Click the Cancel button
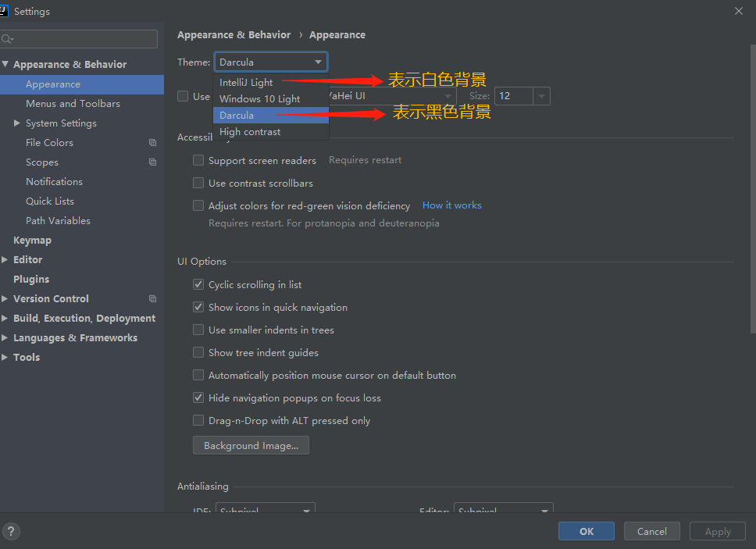Screen dimensions: 756x549 (x=652, y=531)
